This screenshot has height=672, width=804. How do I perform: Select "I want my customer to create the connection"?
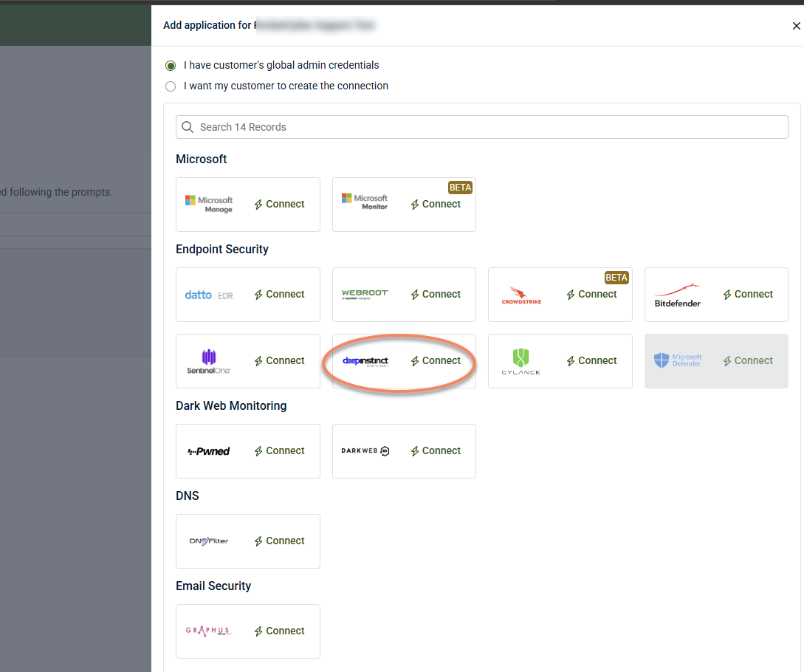click(171, 86)
